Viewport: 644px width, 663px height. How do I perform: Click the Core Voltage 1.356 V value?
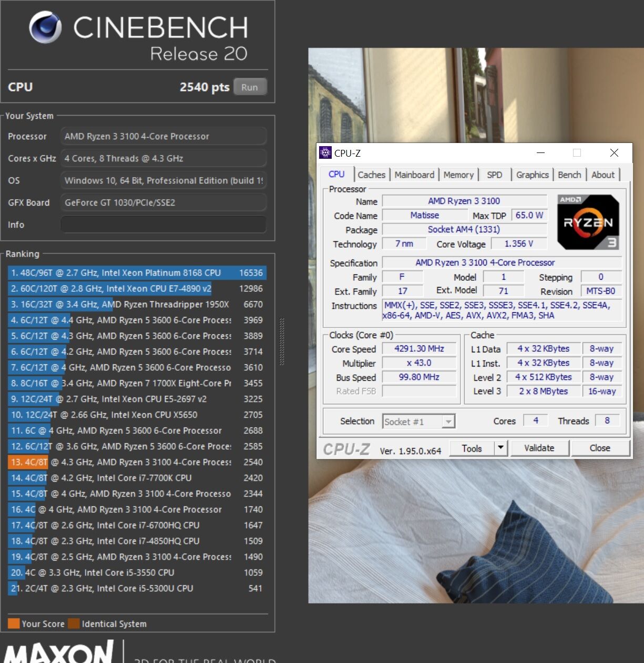click(518, 244)
